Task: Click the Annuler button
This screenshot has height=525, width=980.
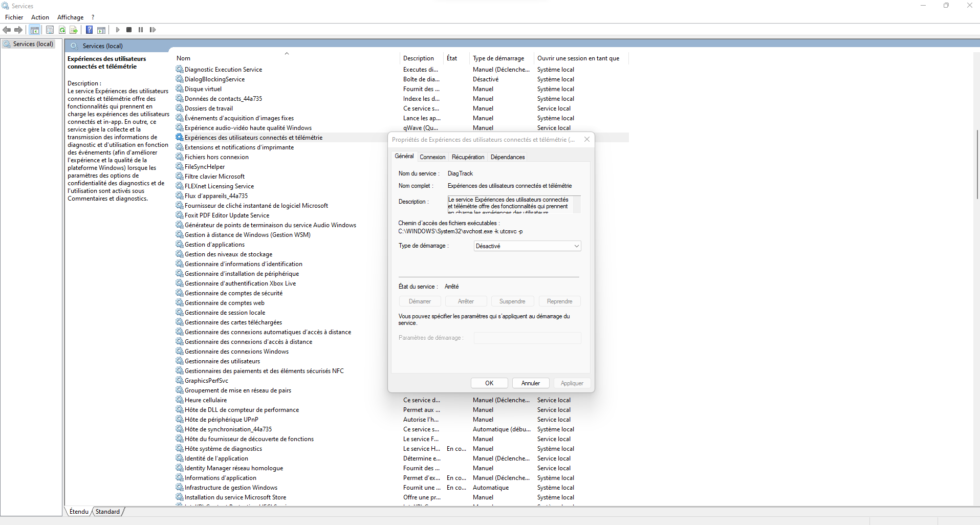Action: tap(530, 383)
